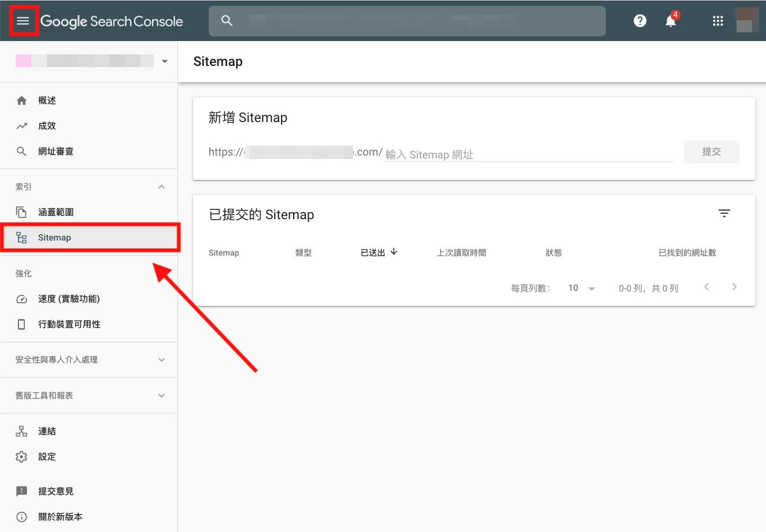This screenshot has height=532, width=766.
Task: Go to next page of sitemaps
Action: coord(734,287)
